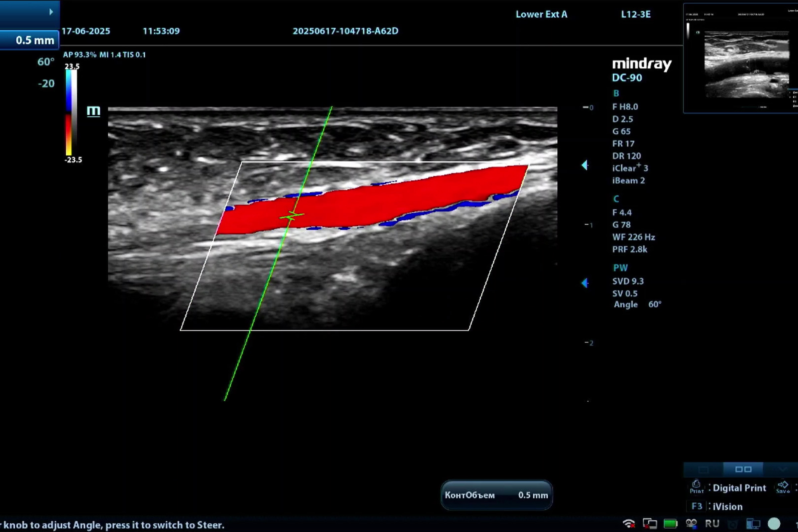Select single-image thumbnail layout
Image resolution: width=798 pixels, height=532 pixels.
pyautogui.click(x=703, y=469)
